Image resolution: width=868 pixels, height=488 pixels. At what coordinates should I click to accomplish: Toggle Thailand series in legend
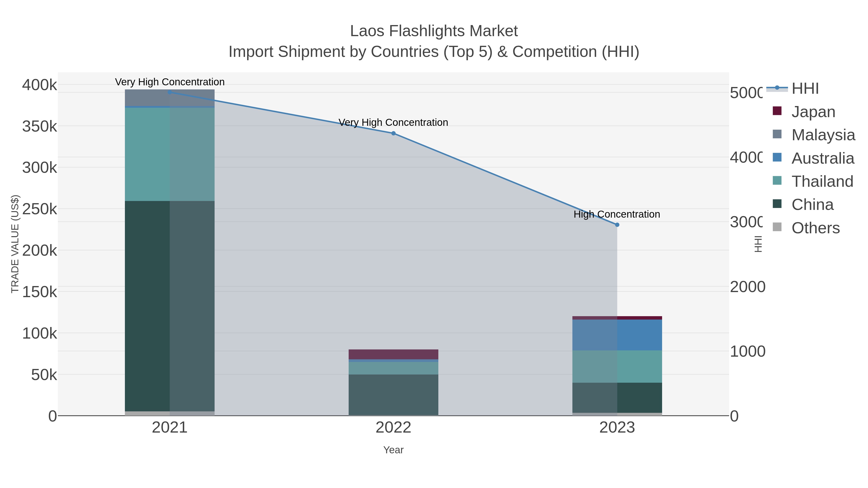coord(813,181)
